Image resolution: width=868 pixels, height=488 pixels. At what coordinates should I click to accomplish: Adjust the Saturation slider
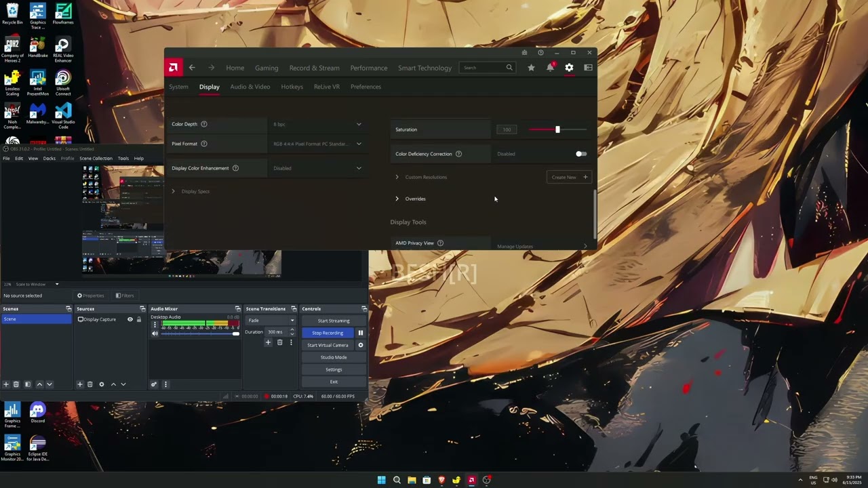[x=557, y=129]
